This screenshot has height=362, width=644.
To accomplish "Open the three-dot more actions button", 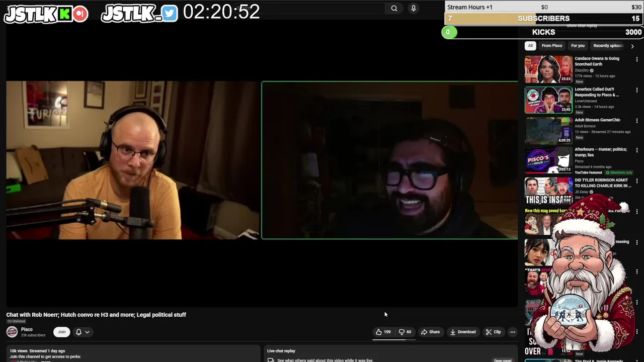I will point(512,332).
